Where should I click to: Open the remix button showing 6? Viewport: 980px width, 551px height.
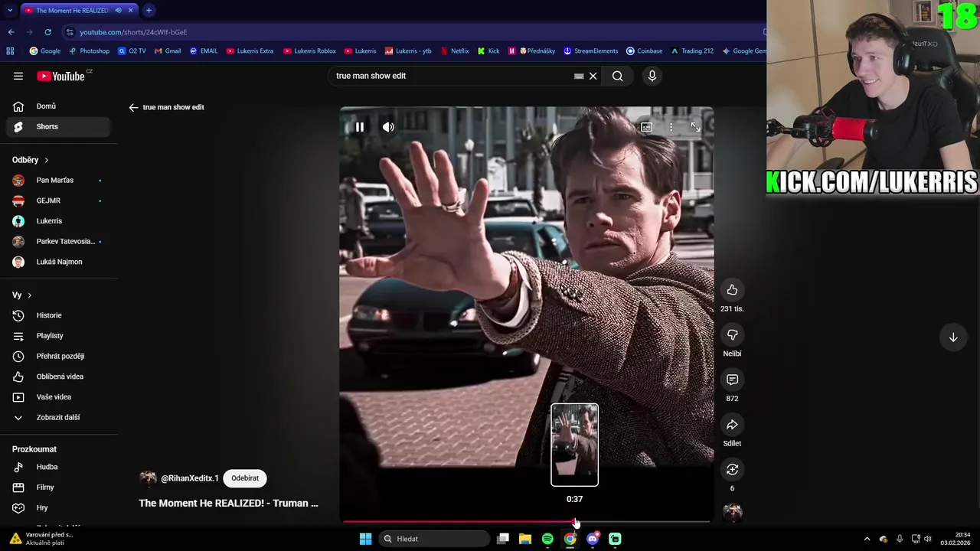coord(732,469)
